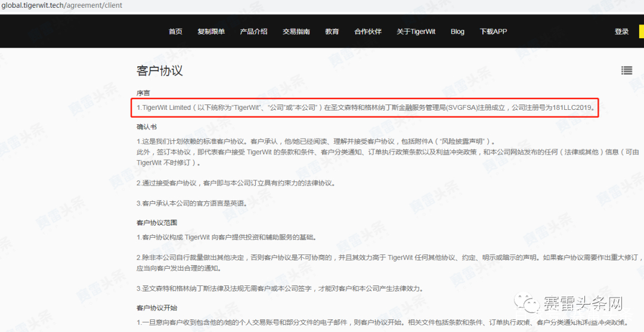Click the browser address bar URL
The image size is (644, 332).
point(62,5)
